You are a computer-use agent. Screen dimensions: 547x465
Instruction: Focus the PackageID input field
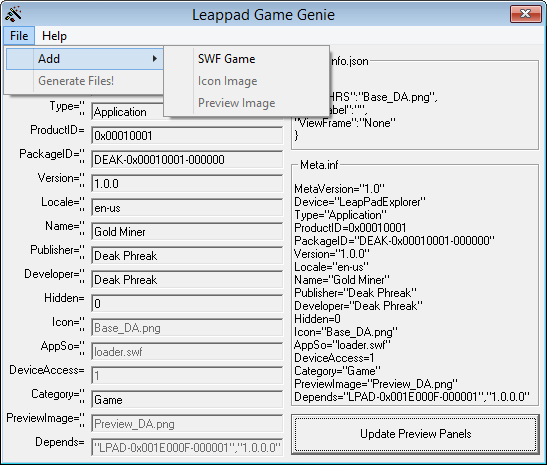(x=187, y=159)
